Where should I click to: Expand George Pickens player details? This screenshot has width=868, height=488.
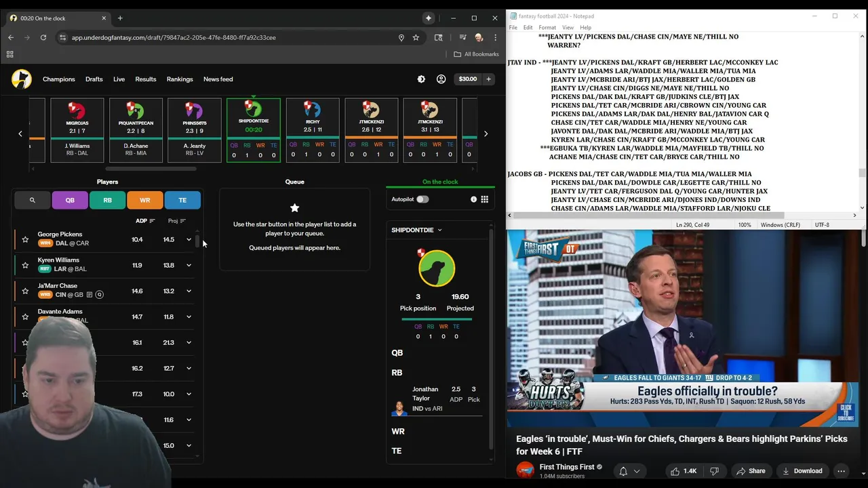point(189,239)
